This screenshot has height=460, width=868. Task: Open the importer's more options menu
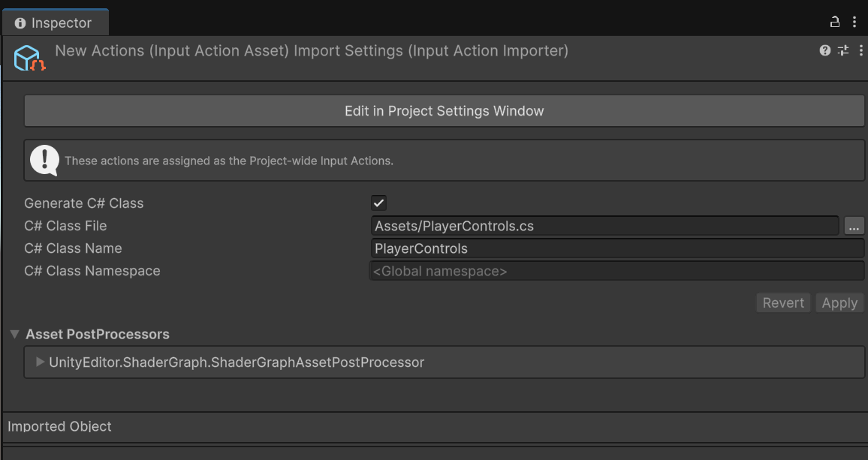(860, 50)
